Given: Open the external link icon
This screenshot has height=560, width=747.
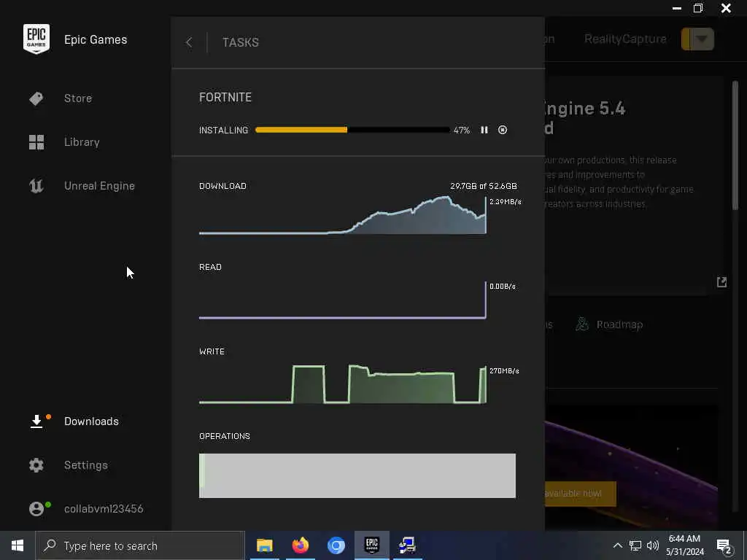Looking at the screenshot, I should click(x=721, y=282).
